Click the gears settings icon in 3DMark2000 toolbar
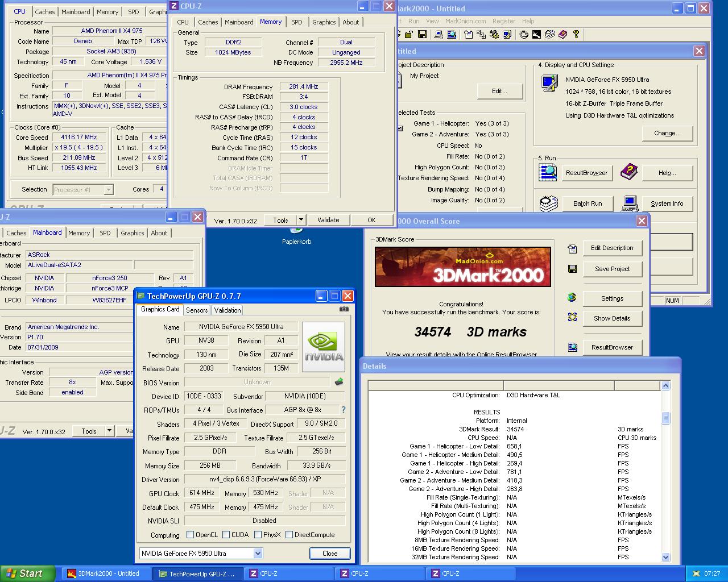This screenshot has width=728, height=582. point(494,34)
